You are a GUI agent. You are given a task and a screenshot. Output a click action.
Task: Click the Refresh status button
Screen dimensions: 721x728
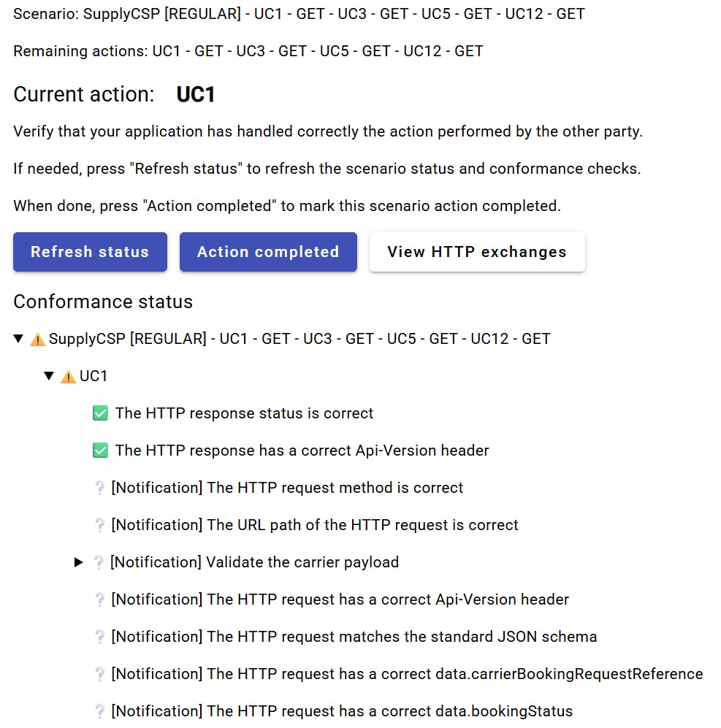coord(90,252)
